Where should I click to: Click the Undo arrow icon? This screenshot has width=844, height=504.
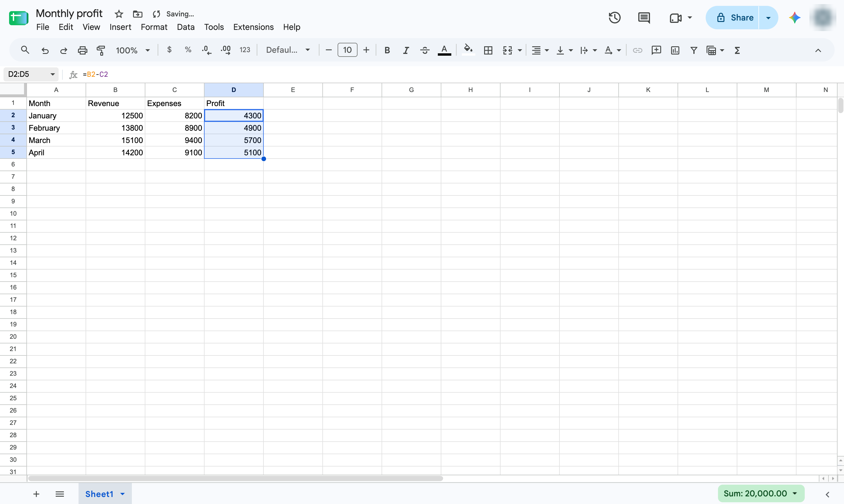[x=45, y=50]
